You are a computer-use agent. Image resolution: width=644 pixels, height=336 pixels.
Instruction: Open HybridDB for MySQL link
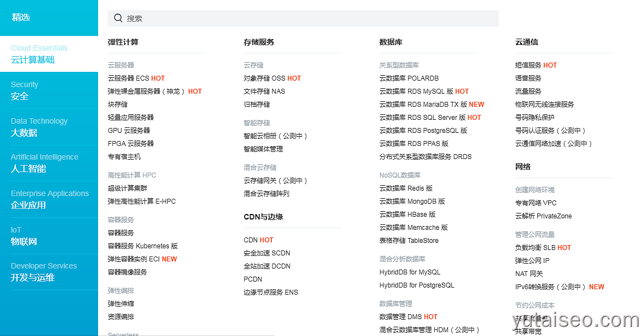[410, 272]
